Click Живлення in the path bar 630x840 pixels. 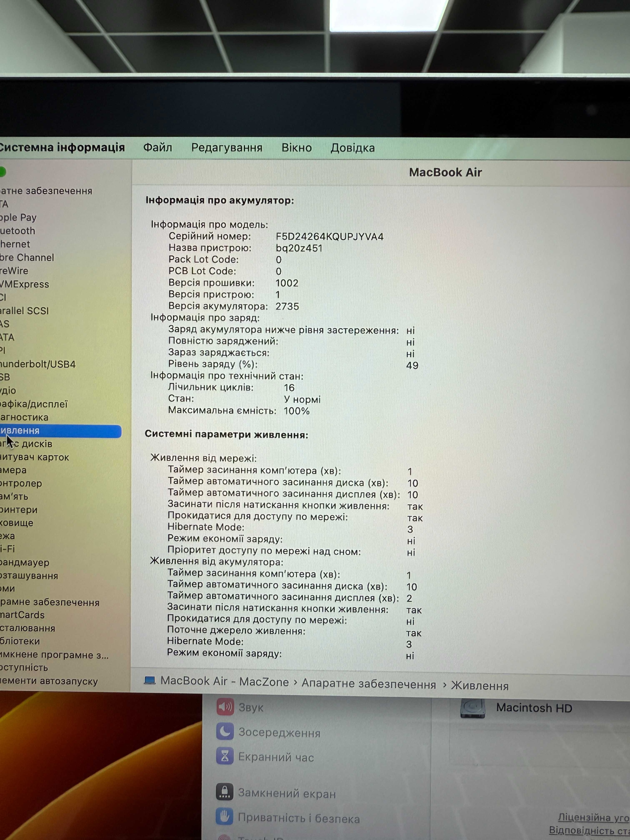point(480,685)
